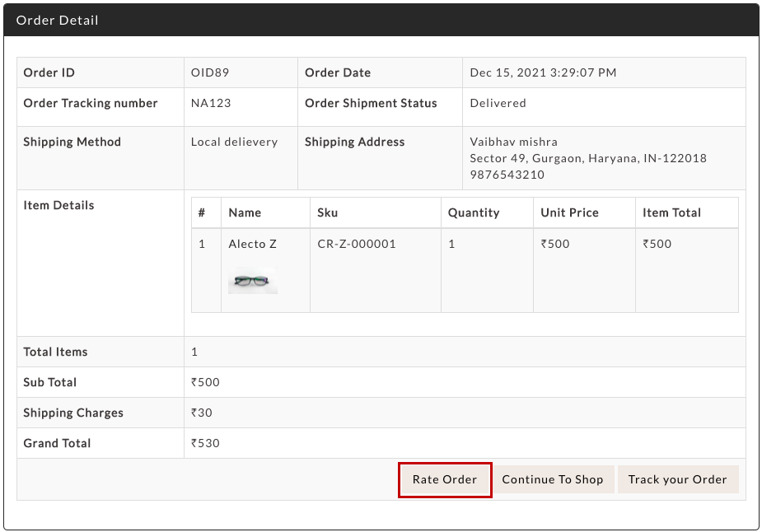Click the Rate Order button
This screenshot has width=762, height=532.
445,479
